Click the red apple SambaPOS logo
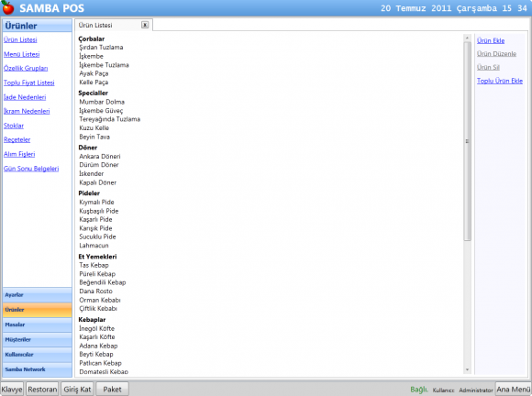The height and width of the screenshot is (396, 532). point(8,8)
